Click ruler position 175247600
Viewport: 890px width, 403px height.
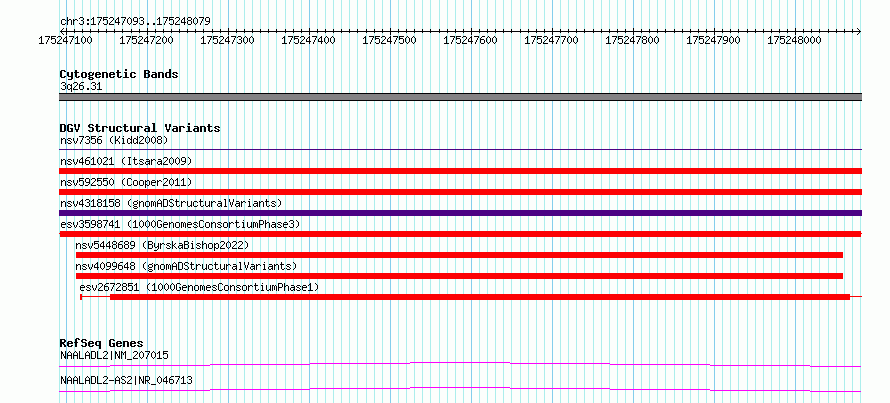click(x=471, y=40)
